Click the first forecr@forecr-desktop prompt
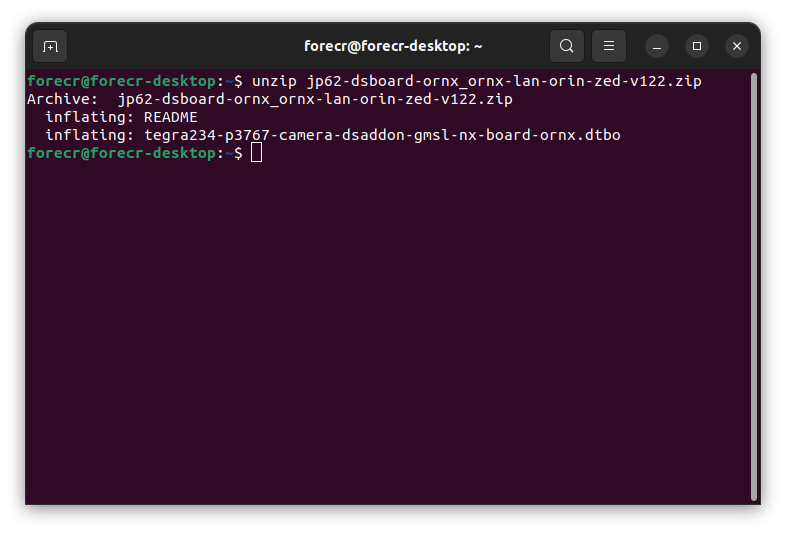 tap(121, 81)
